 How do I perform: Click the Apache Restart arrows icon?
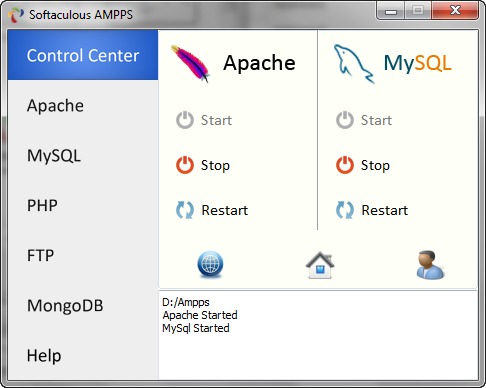pos(185,210)
